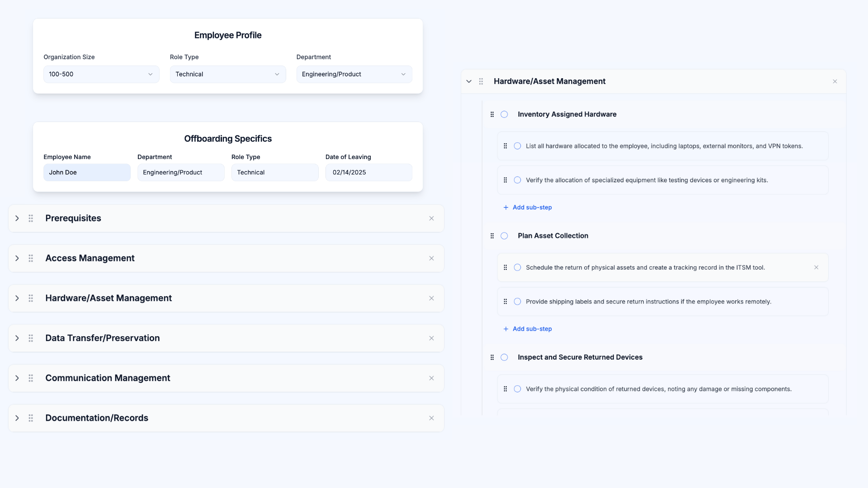Expand the Documentation/Records section
The image size is (868, 488).
(x=17, y=418)
